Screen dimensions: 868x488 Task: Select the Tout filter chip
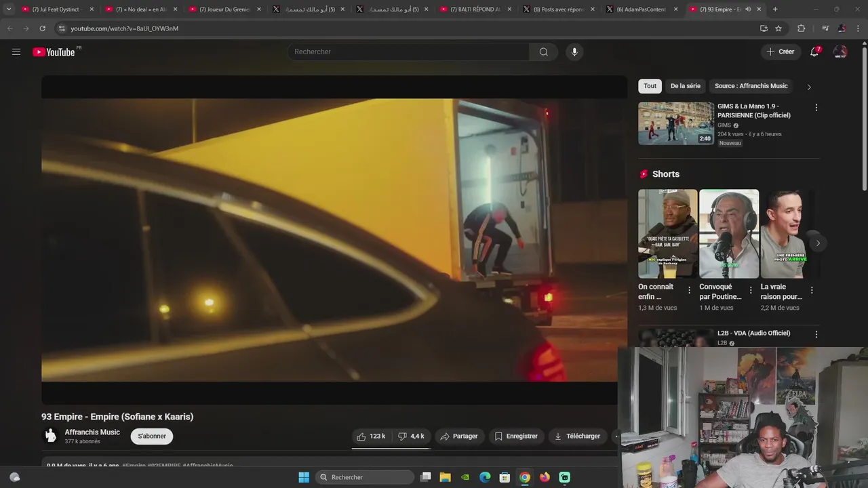(x=650, y=86)
